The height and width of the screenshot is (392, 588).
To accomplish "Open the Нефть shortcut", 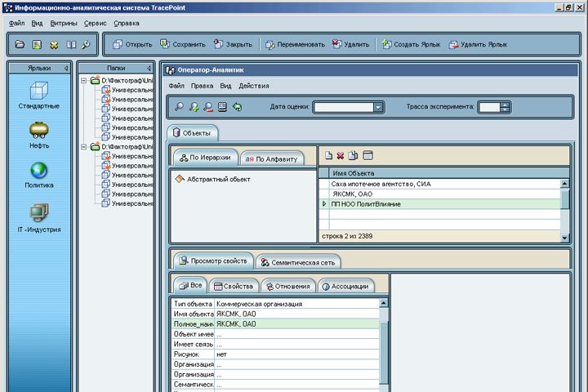I will (x=39, y=135).
